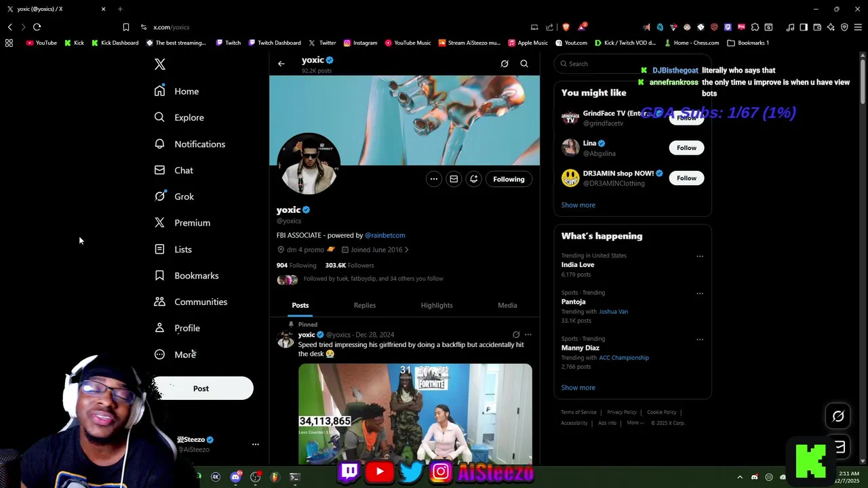Message yoxic with the envelope icon
The image size is (868, 488).
(x=454, y=179)
